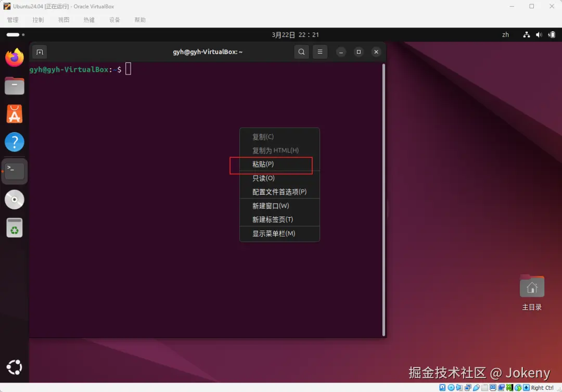Open VirtualBox 设备 menu
The width and height of the screenshot is (562, 392).
[x=114, y=20]
